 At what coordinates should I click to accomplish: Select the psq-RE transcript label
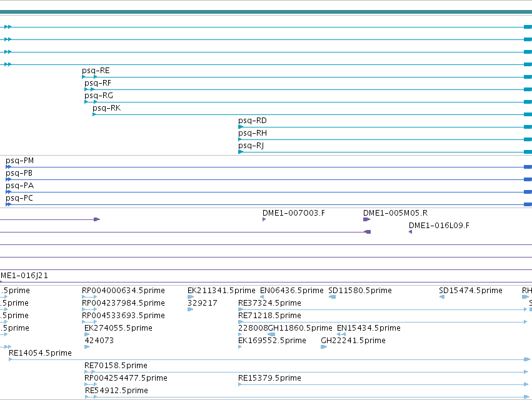point(96,71)
